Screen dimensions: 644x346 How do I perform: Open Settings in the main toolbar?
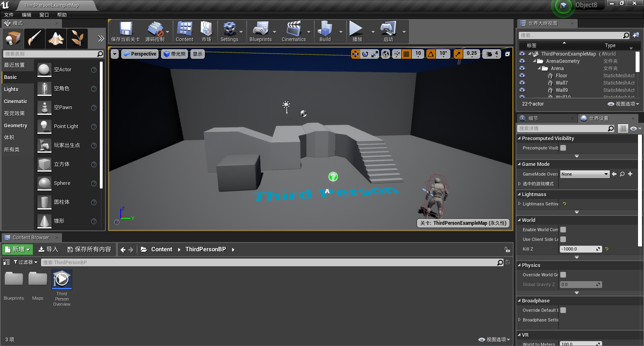[229, 32]
